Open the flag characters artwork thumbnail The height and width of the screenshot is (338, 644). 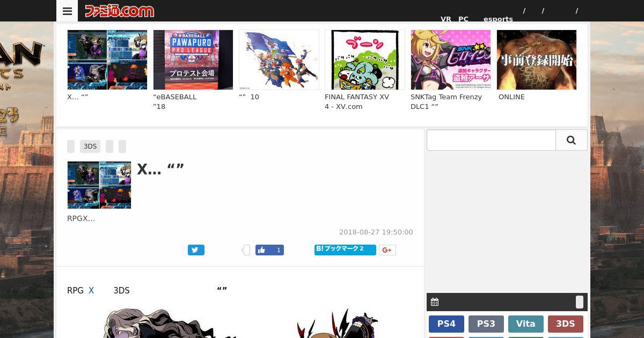click(279, 60)
